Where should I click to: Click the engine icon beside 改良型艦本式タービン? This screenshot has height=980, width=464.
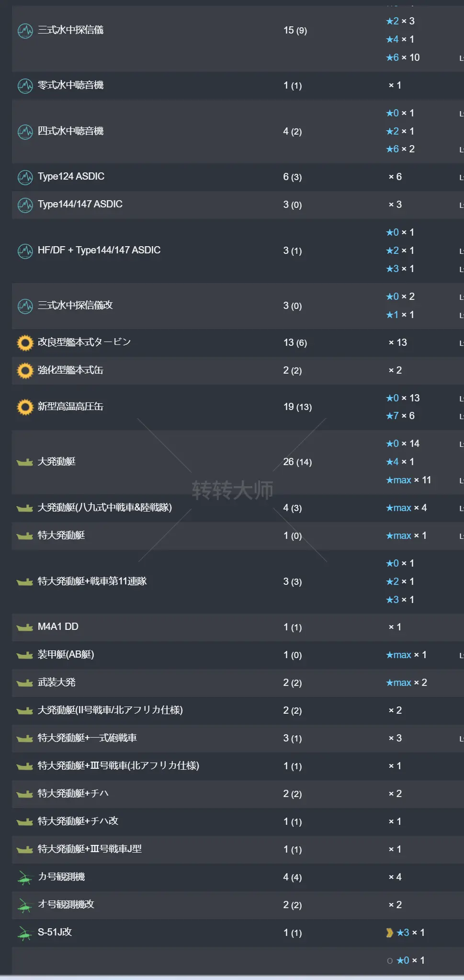(25, 343)
